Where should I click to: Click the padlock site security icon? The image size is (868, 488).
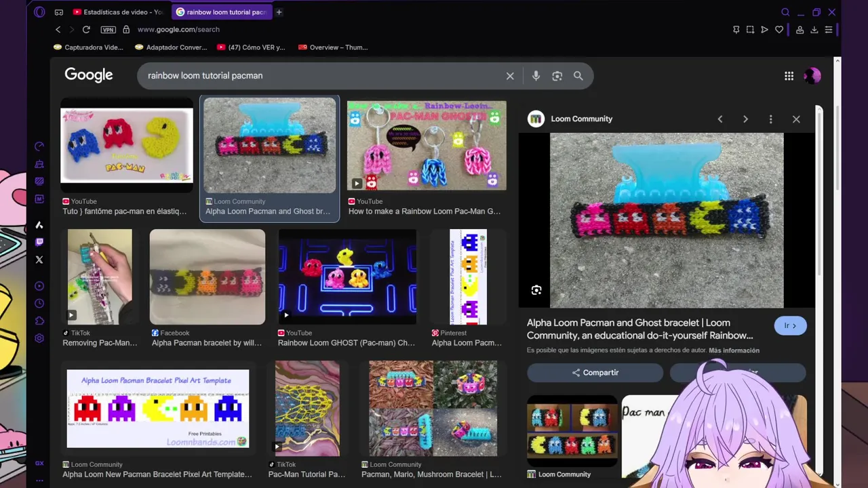(x=126, y=29)
